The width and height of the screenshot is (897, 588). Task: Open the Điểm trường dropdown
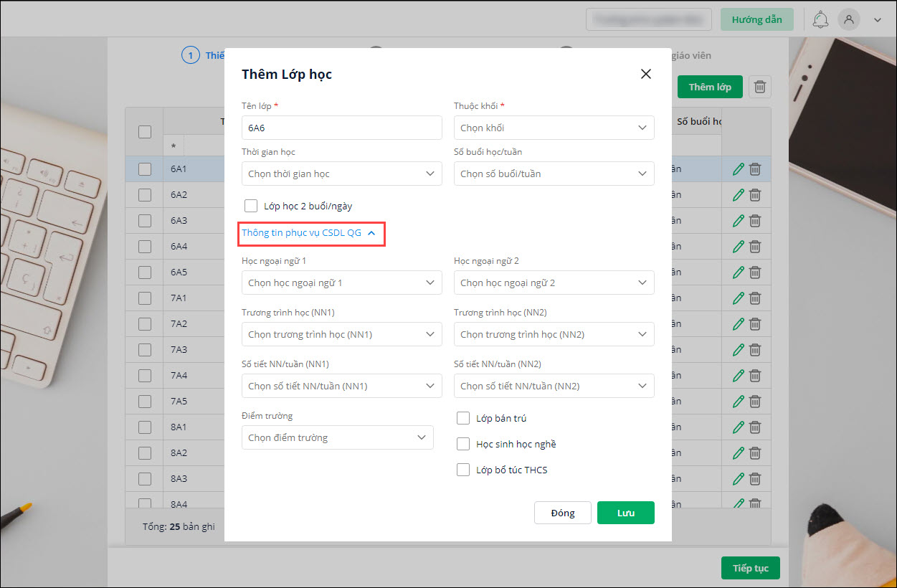338,437
